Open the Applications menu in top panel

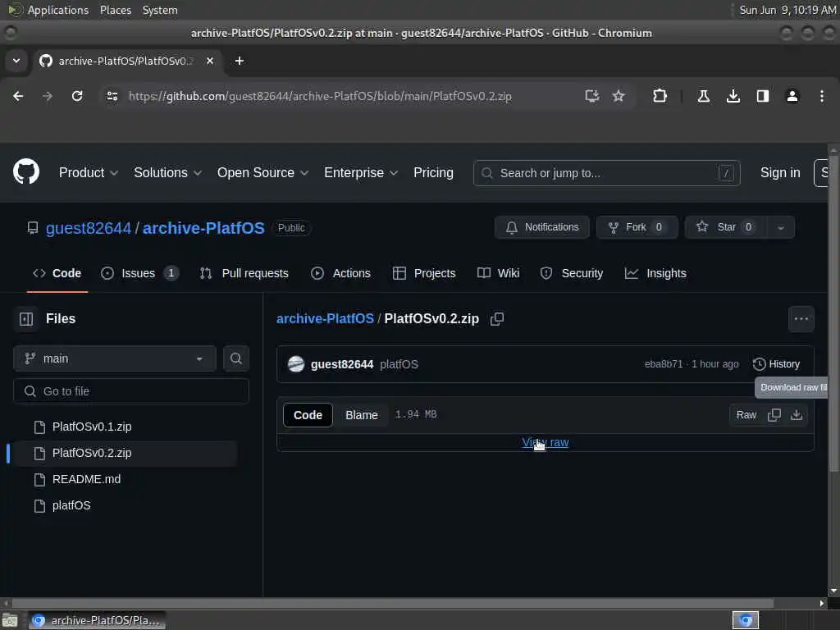[58, 10]
